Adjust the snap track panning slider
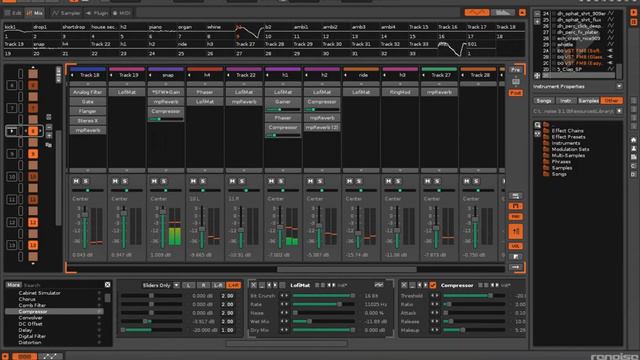The width and height of the screenshot is (640, 360). [x=166, y=190]
